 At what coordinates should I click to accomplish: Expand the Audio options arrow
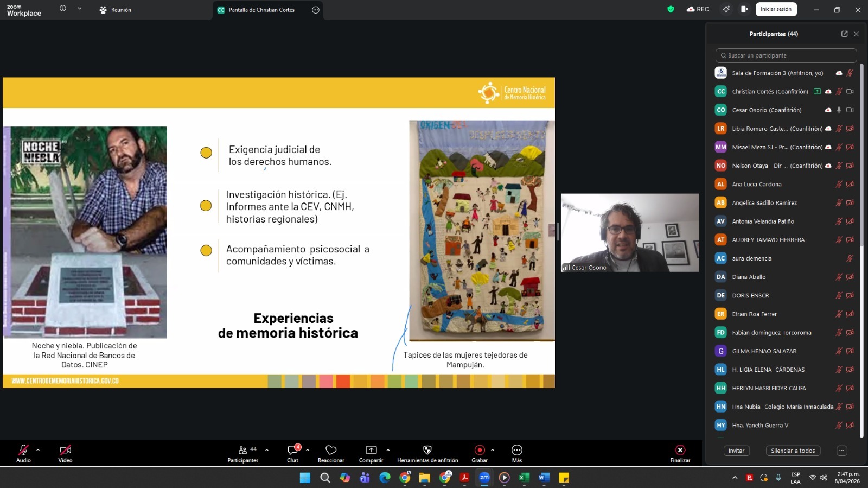pos(38,450)
